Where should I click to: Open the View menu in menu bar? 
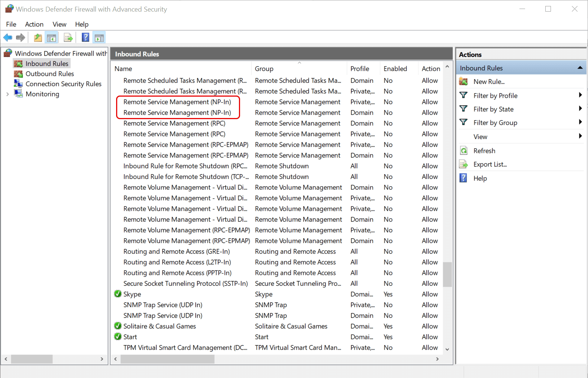click(59, 24)
